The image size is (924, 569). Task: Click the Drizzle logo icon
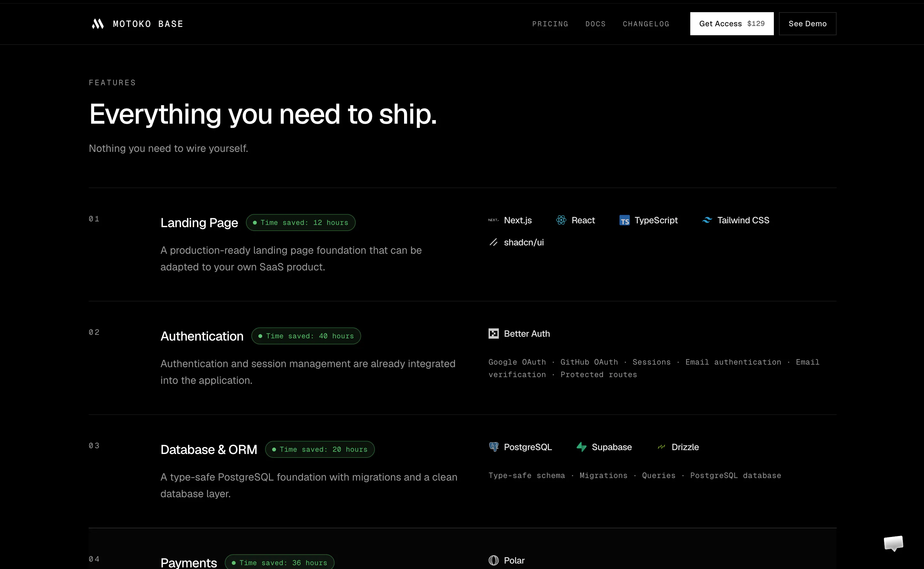pos(661,447)
